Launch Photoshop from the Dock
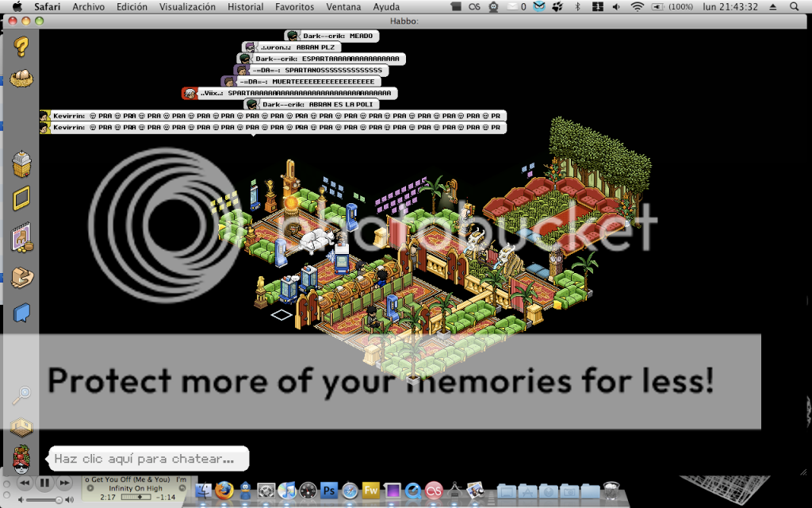Screen dimensions: 812x508 tap(329, 491)
